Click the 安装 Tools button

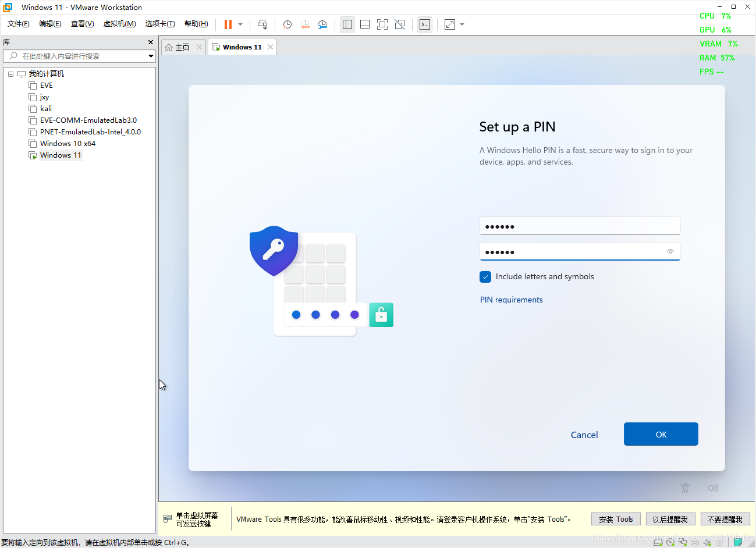click(616, 519)
